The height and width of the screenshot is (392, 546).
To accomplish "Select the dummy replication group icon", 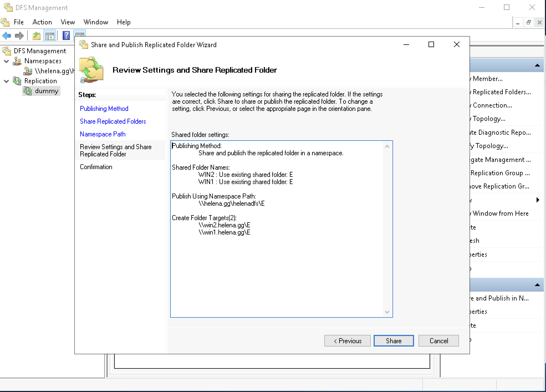I will (28, 91).
